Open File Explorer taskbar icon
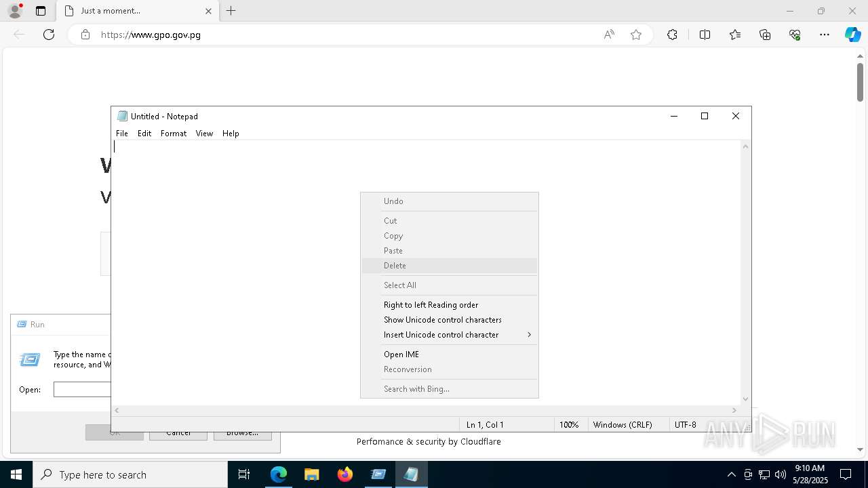Viewport: 868px width, 488px height. [x=311, y=474]
